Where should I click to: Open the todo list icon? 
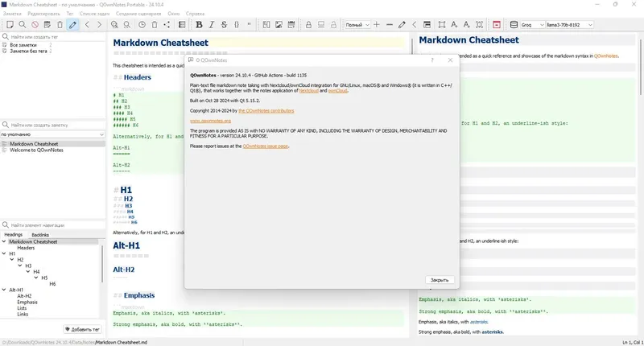point(182,25)
